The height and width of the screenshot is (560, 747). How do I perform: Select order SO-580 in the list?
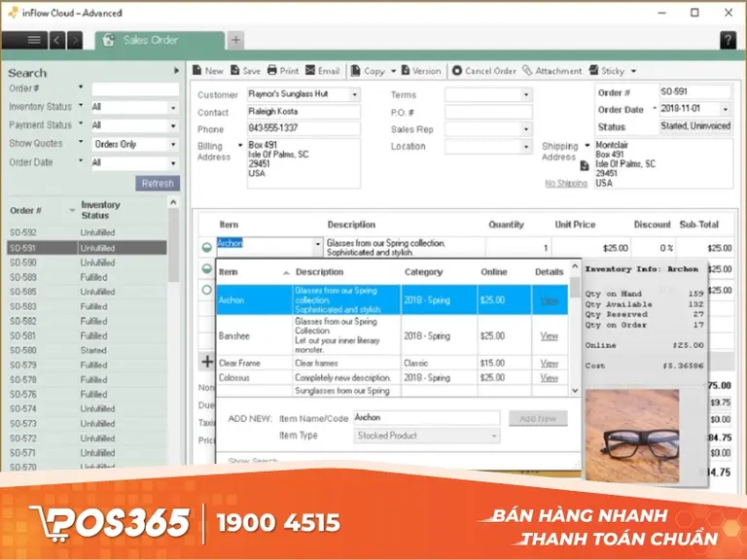click(x=87, y=350)
